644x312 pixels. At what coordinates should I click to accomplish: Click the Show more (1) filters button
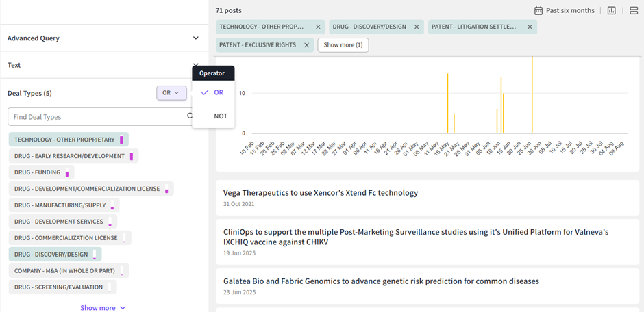343,45
